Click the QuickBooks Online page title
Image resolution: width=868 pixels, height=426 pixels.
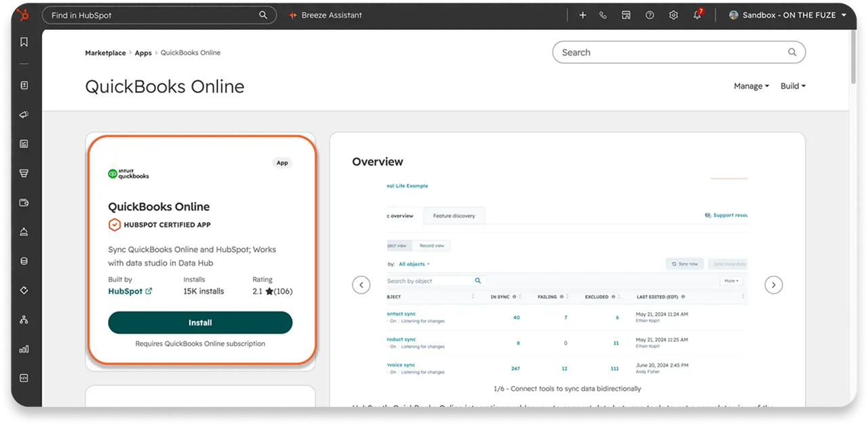(165, 87)
